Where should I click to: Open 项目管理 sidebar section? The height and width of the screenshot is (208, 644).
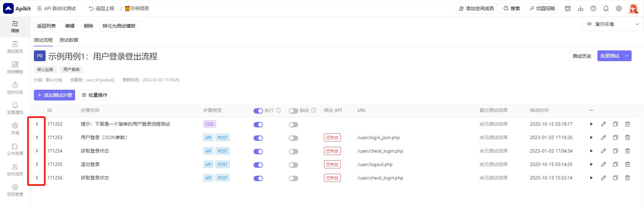pyautogui.click(x=15, y=190)
